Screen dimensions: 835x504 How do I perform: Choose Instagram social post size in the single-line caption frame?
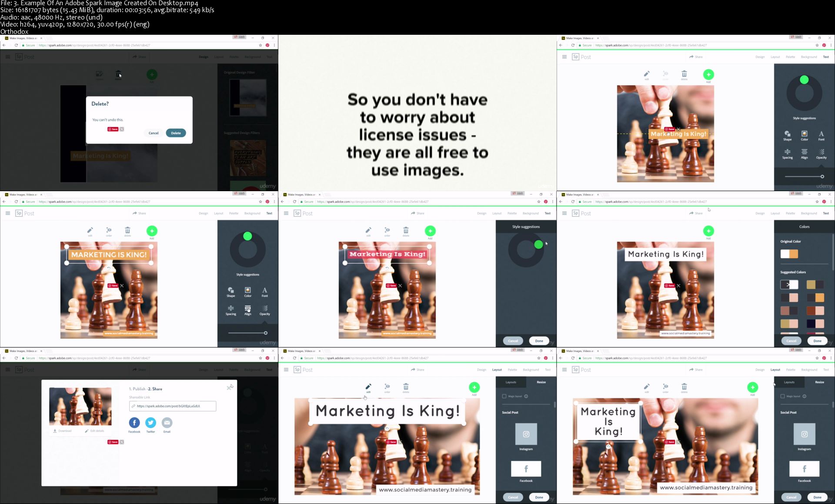(526, 434)
